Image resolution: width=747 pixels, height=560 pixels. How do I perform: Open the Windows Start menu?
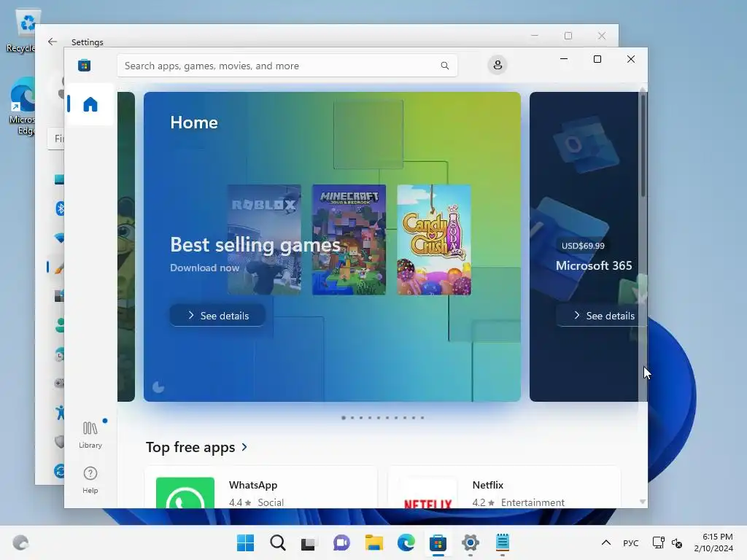click(x=245, y=542)
